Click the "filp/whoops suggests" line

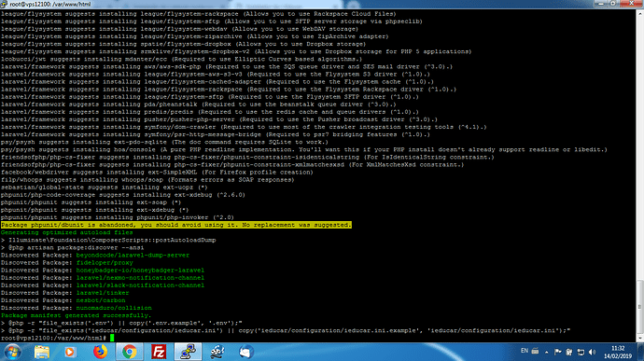[147, 180]
